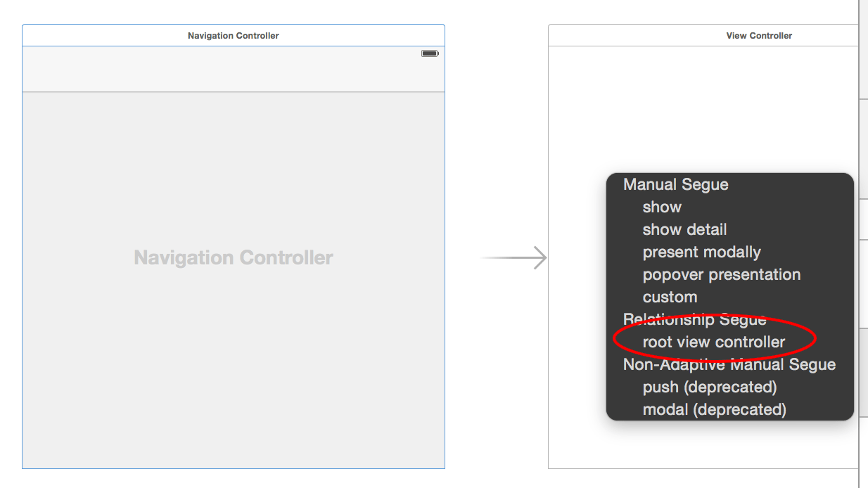This screenshot has height=488, width=868.
Task: Click the segue arrow between the two controllers
Action: tap(513, 259)
